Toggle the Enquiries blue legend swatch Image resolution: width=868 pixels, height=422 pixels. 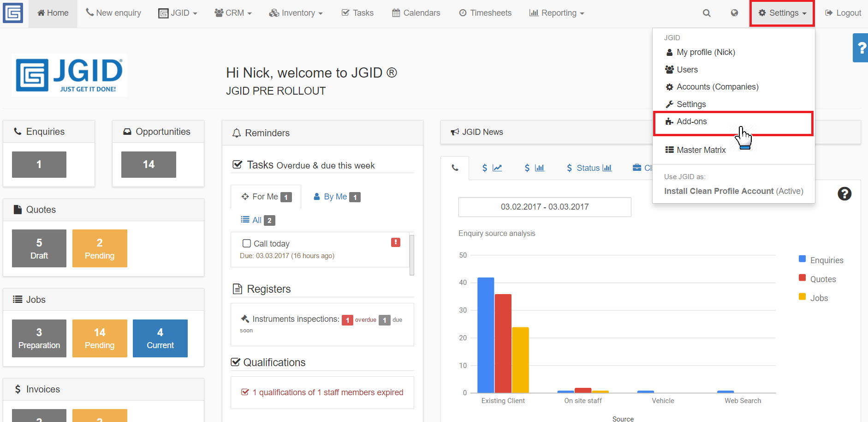(802, 259)
